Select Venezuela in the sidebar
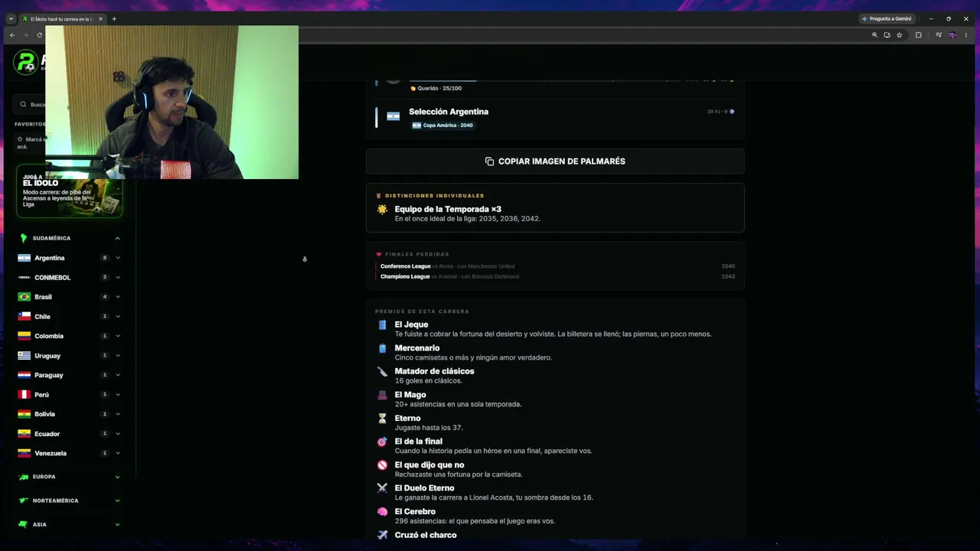 [51, 453]
